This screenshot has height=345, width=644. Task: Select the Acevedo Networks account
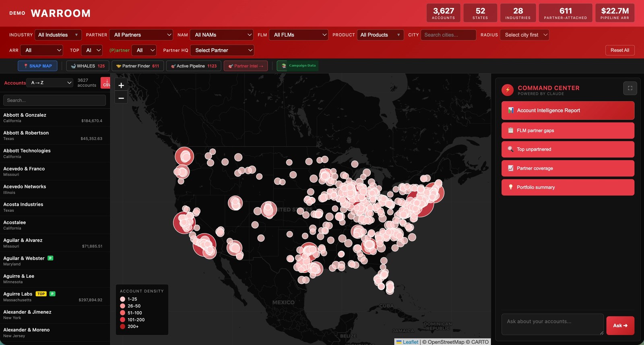point(55,189)
